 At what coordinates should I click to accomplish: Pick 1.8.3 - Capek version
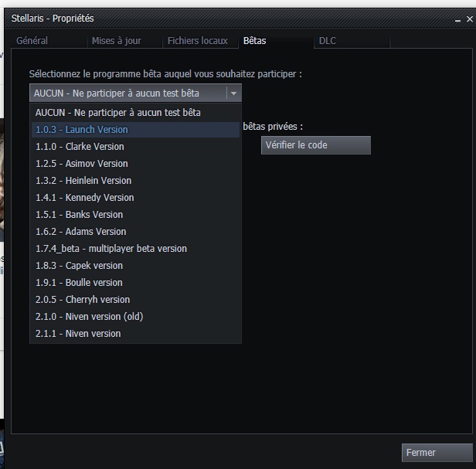pos(135,266)
